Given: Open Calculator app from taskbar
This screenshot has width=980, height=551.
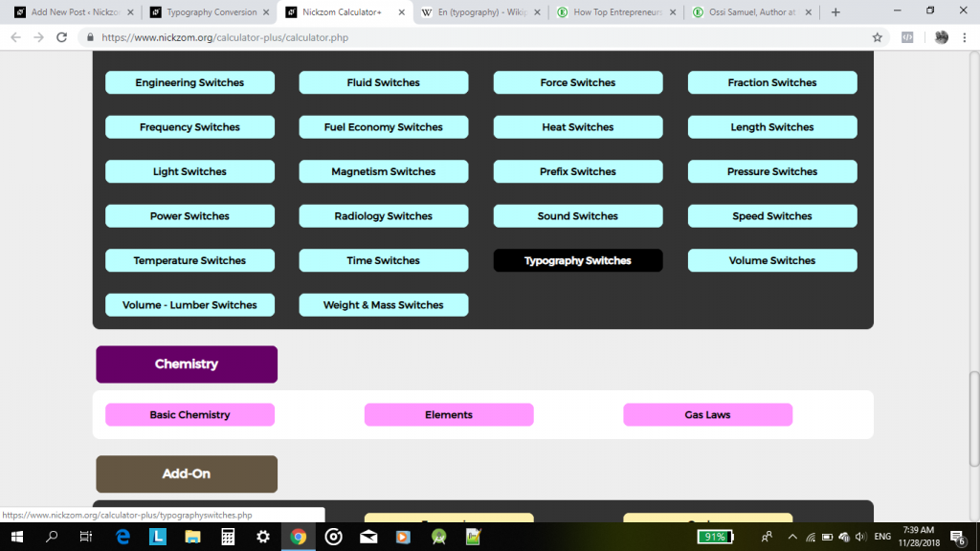Looking at the screenshot, I should pos(228,537).
